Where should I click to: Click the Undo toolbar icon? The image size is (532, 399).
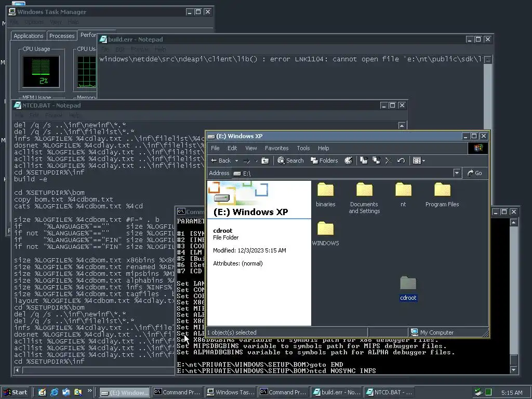(401, 161)
